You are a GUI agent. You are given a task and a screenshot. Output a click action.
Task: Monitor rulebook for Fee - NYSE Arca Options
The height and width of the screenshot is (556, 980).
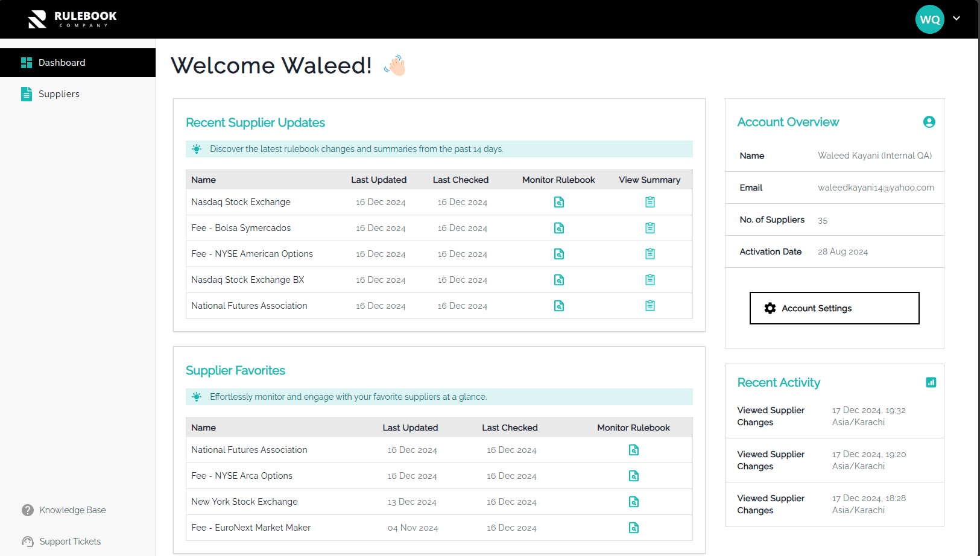tap(633, 476)
